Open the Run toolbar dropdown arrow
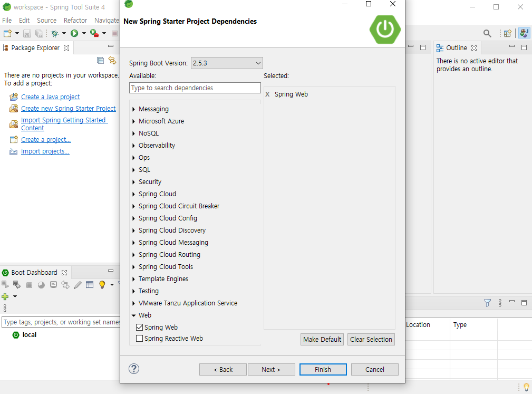Screen dimensions: 532x394 (84, 33)
